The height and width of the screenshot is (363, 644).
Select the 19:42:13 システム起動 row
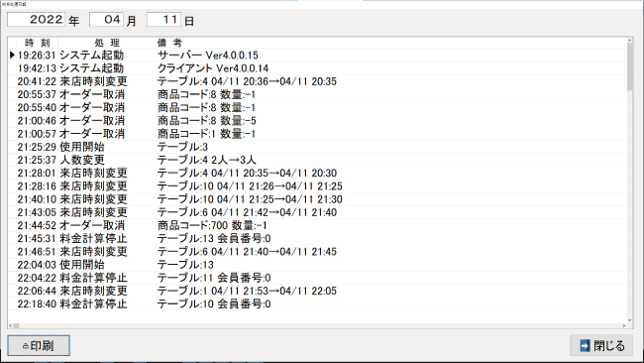pos(317,68)
